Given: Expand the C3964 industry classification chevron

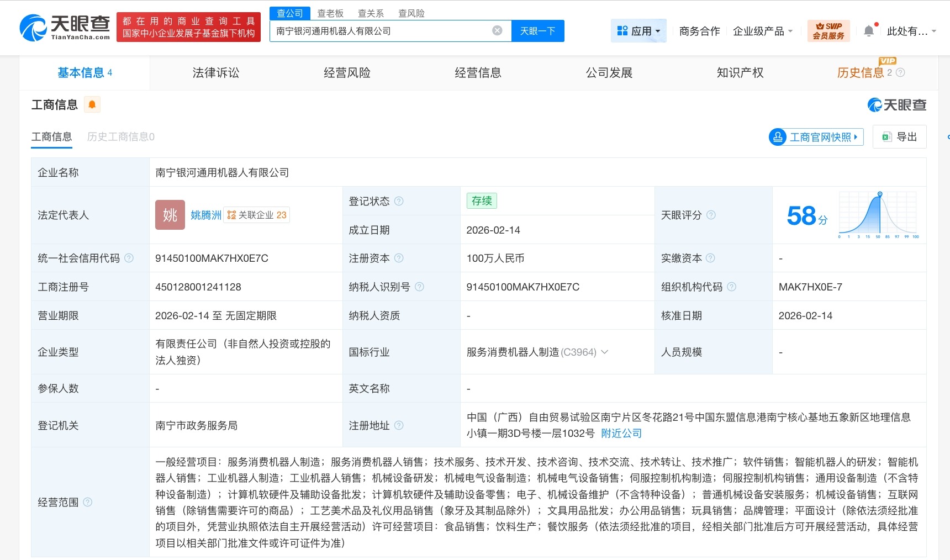Looking at the screenshot, I should (x=604, y=352).
